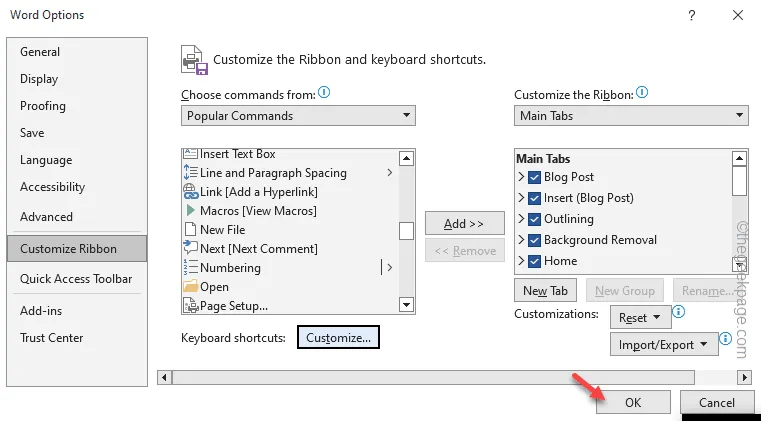Click the info icon next to Import/Export

point(725,338)
